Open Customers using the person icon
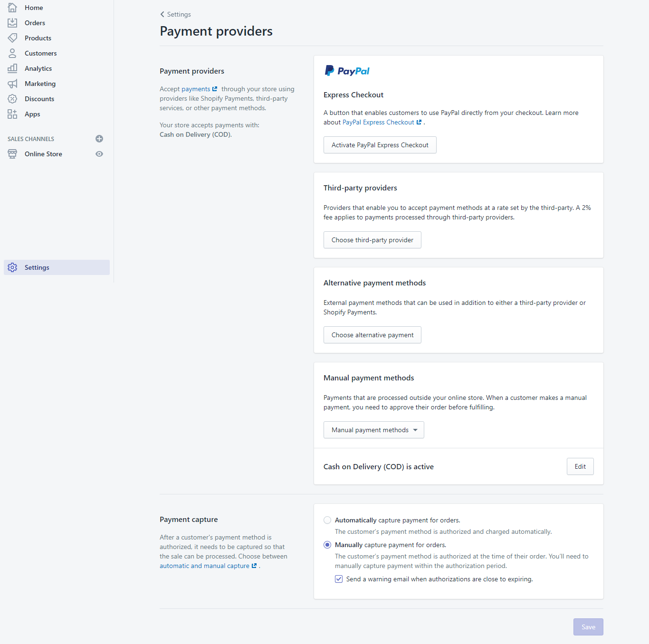The image size is (649, 644). (12, 53)
